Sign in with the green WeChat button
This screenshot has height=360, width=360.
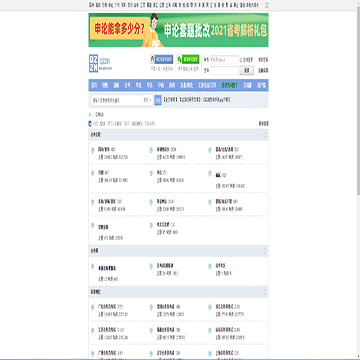coord(188,59)
